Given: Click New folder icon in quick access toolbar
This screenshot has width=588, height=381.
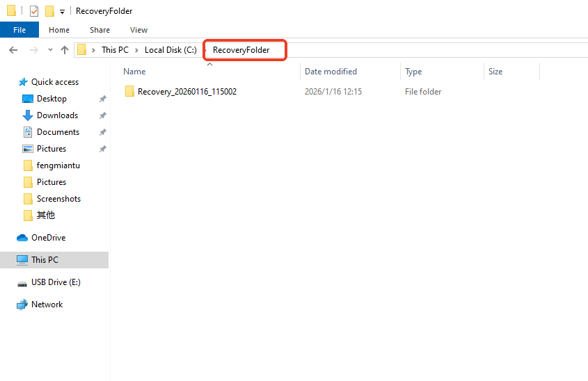Looking at the screenshot, I should click(x=49, y=11).
